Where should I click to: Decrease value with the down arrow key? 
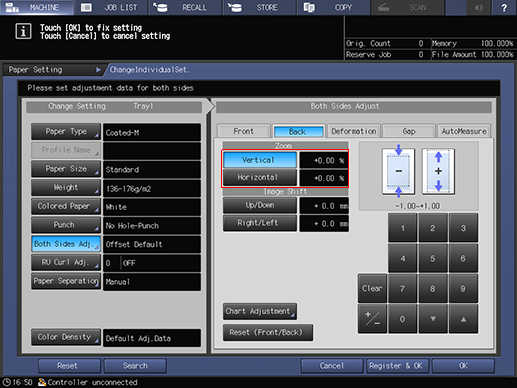[432, 319]
